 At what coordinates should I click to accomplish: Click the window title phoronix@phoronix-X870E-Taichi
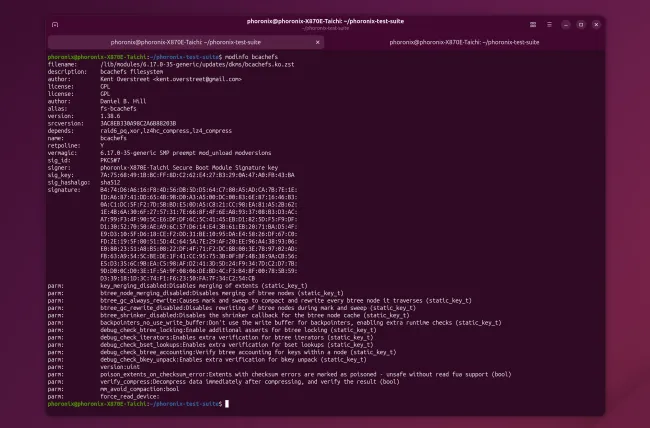point(325,21)
